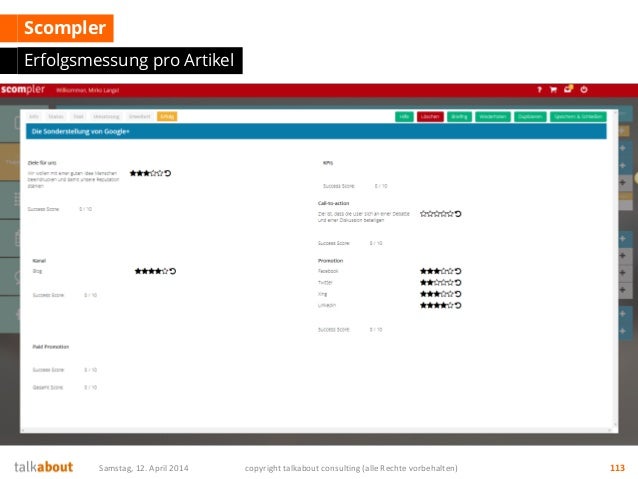The image size is (638, 479).
Task: Click the Call-to-action heading
Action: (334, 203)
